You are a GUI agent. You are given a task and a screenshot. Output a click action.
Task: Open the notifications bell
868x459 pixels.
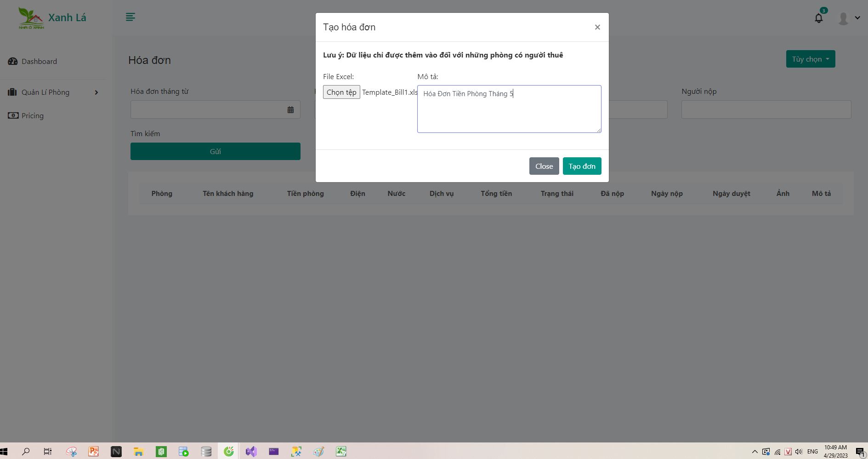click(x=818, y=17)
